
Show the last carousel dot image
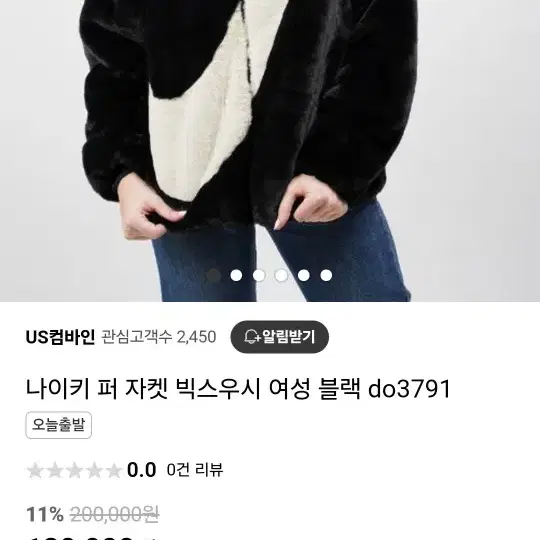[326, 275]
